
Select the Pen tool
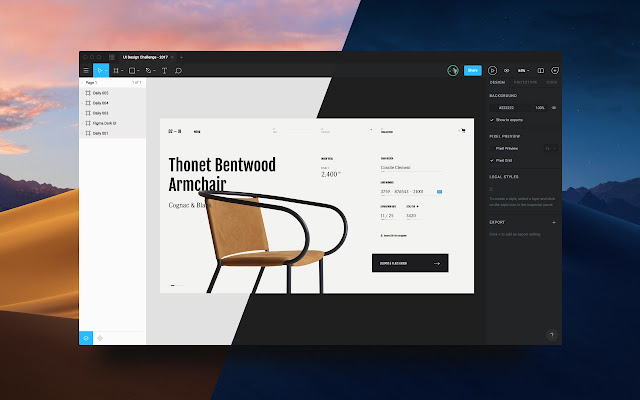[x=148, y=71]
